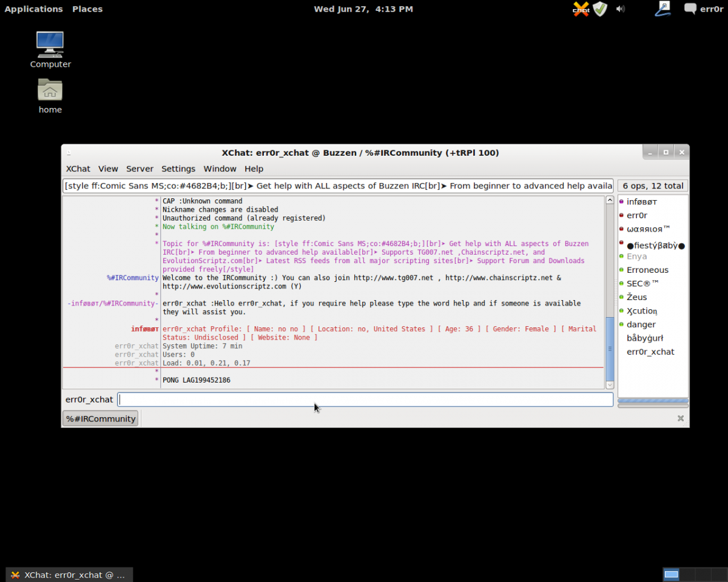Click the chat scrollbar down arrow
The width and height of the screenshot is (728, 582).
click(x=610, y=384)
